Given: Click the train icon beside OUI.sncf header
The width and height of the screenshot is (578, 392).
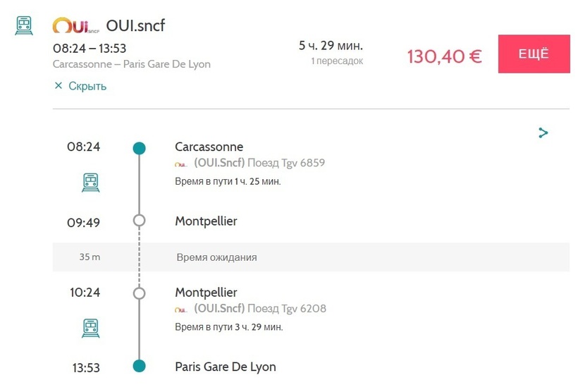Looking at the screenshot, I should pos(24,25).
